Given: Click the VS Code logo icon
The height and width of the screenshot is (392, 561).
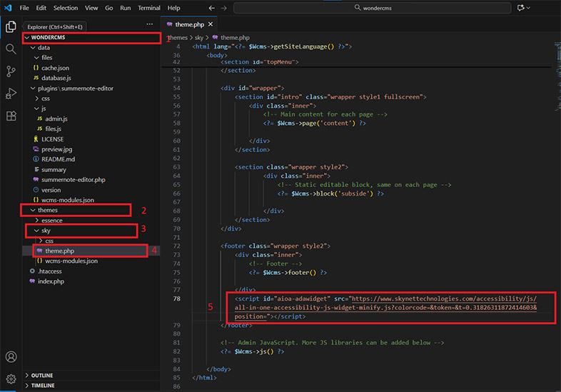Looking at the screenshot, I should [x=8, y=8].
